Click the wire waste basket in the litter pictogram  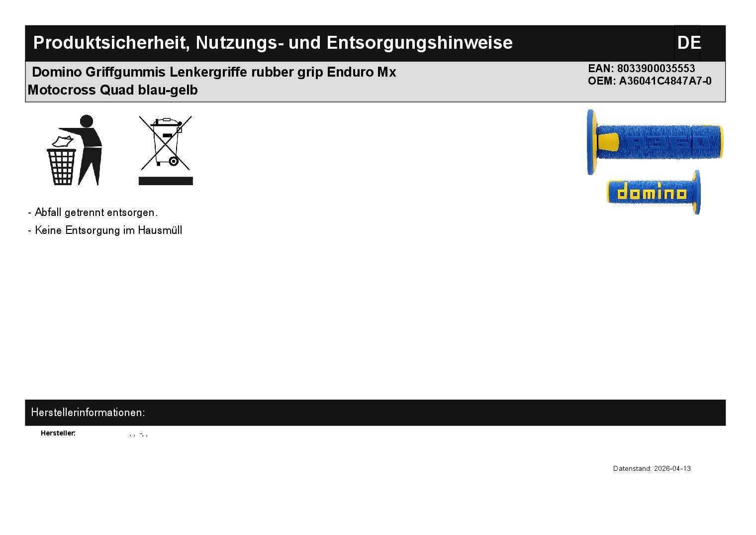pyautogui.click(x=62, y=166)
